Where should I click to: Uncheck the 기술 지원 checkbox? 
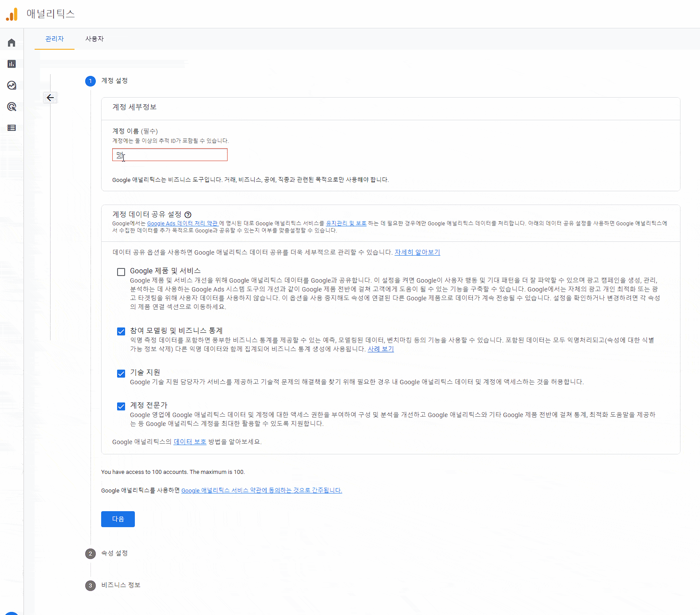point(121,374)
